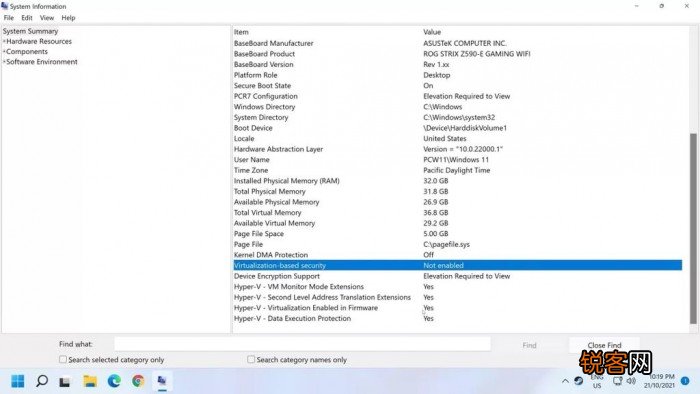This screenshot has height=394, width=700.
Task: Expand Software Environment tree node
Action: [x=4, y=62]
